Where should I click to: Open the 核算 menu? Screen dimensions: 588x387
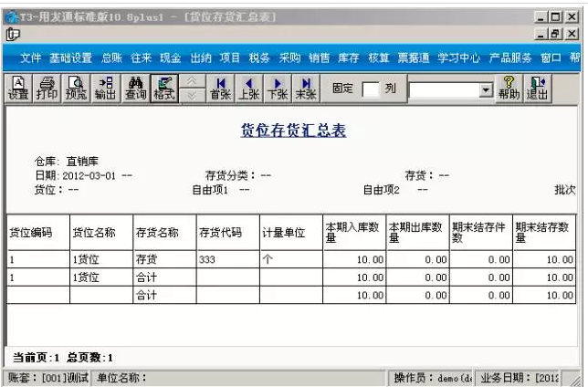[x=379, y=58]
